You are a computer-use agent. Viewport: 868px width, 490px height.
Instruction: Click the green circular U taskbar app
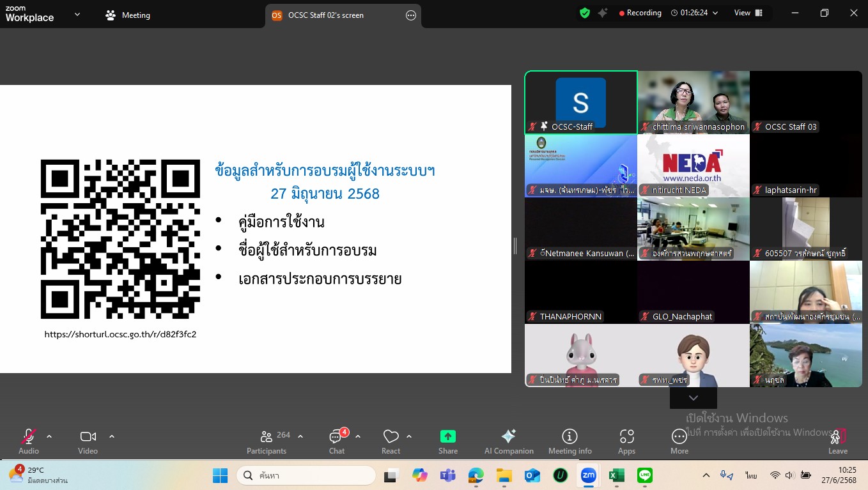(561, 475)
